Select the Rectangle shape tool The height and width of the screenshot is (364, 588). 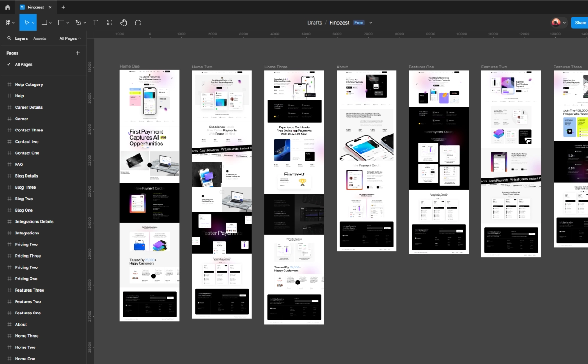(x=62, y=23)
